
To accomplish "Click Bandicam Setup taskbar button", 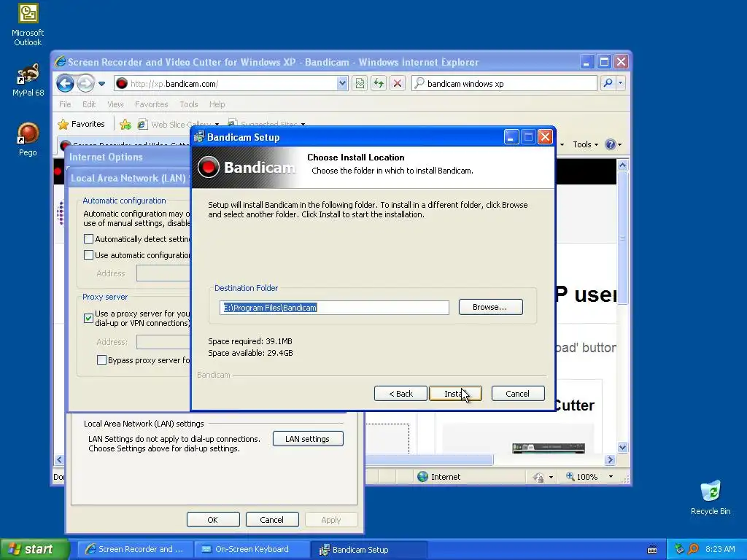I will click(x=368, y=550).
